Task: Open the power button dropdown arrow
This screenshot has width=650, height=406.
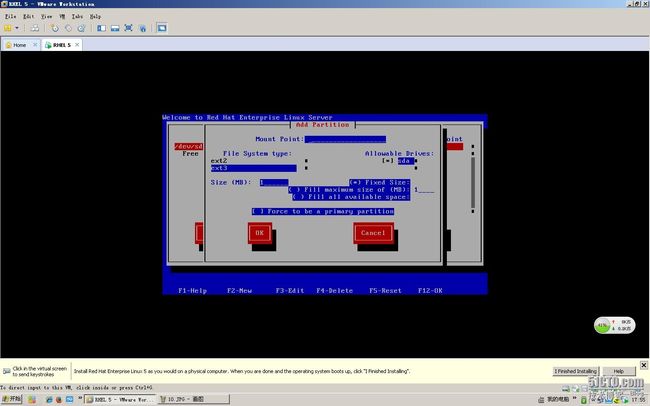Action: click(17, 28)
